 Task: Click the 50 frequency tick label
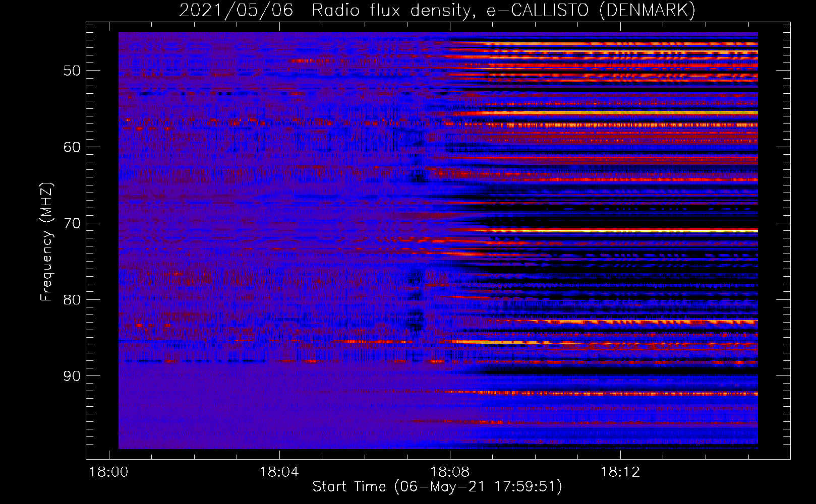click(x=72, y=71)
